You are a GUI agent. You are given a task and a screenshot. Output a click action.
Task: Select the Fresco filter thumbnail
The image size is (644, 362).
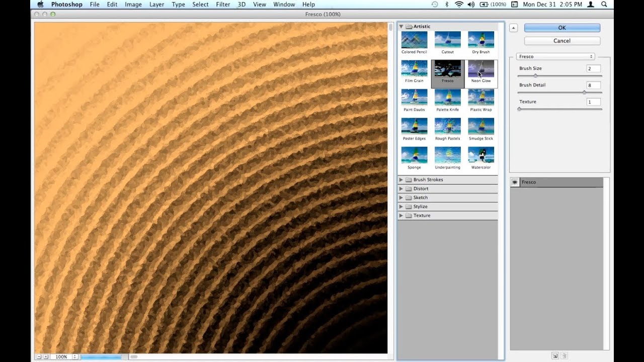tap(447, 68)
